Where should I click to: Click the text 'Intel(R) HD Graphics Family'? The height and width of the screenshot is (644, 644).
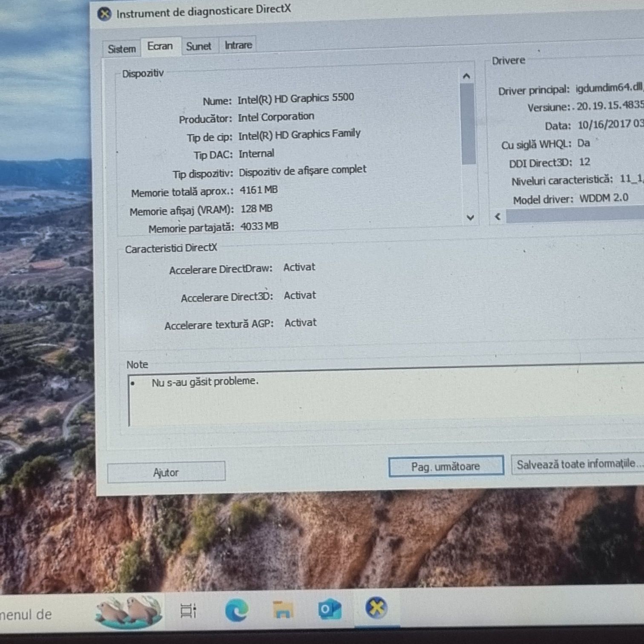(x=299, y=135)
